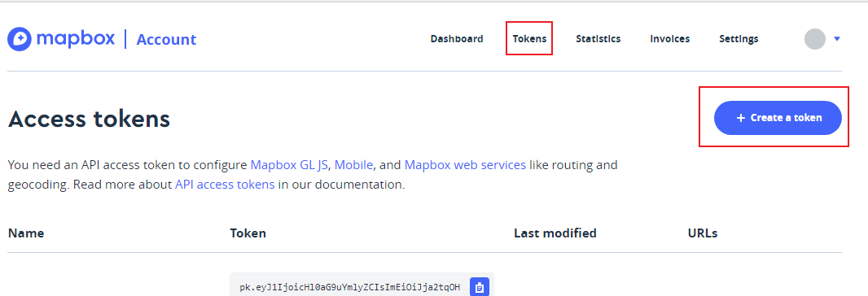Screen dimensions: 868x296
Task: Follow the Mapbox GL JS link
Action: (x=290, y=165)
